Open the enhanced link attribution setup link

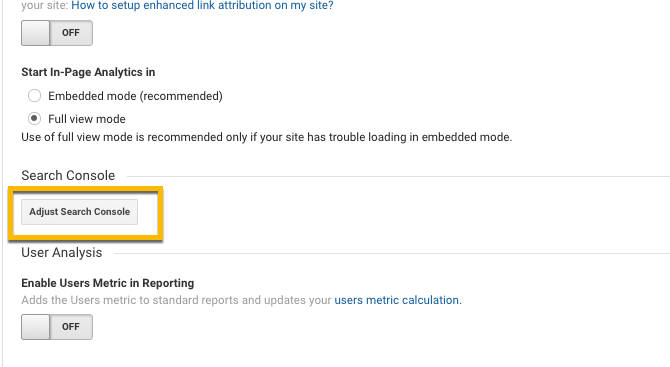pyautogui.click(x=202, y=6)
